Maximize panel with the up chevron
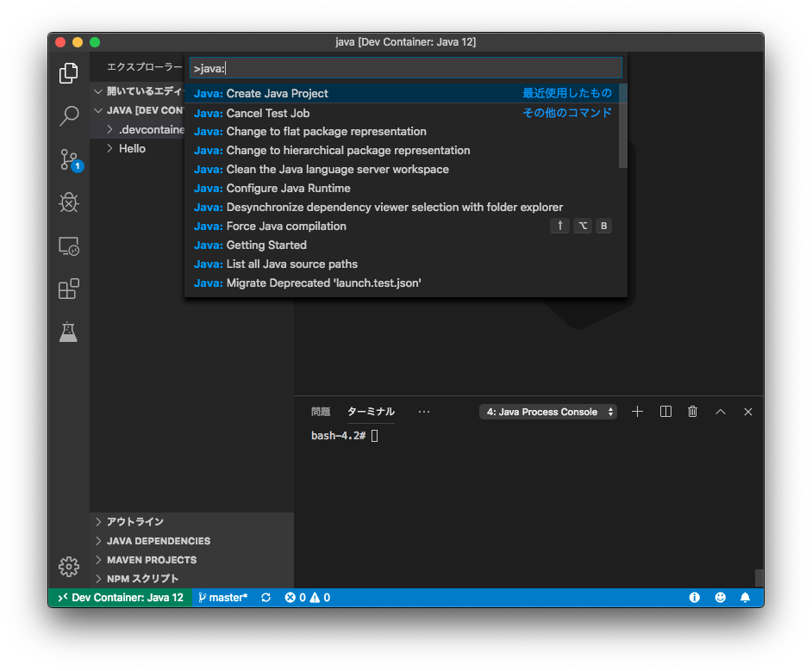Screen dimensions: 812x671 (x=721, y=412)
